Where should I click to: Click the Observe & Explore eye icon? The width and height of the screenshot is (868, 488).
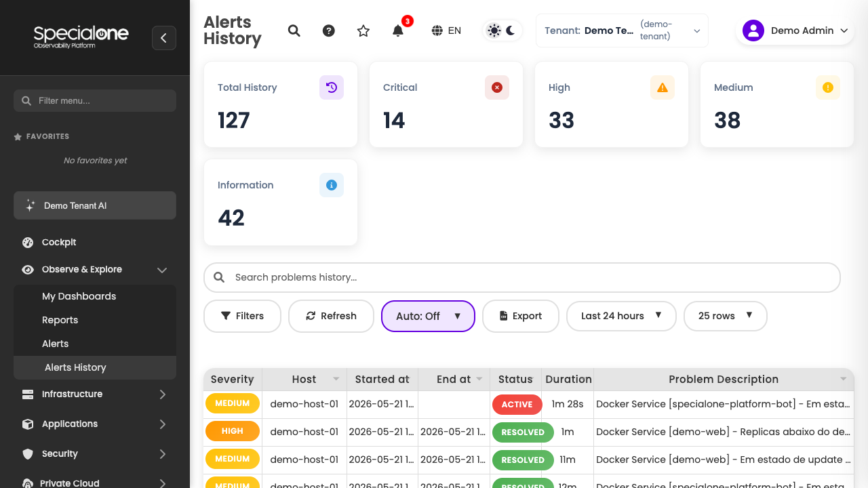[28, 269]
